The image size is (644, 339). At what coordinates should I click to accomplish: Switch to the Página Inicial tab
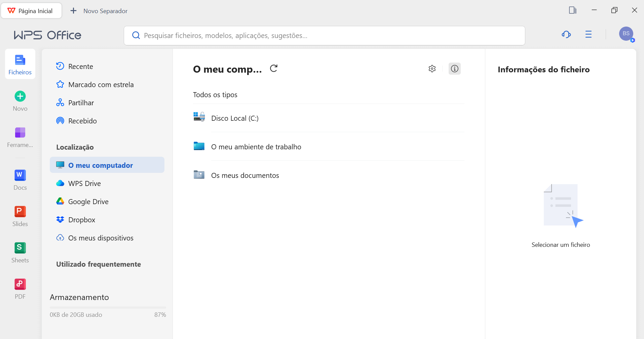tap(32, 10)
